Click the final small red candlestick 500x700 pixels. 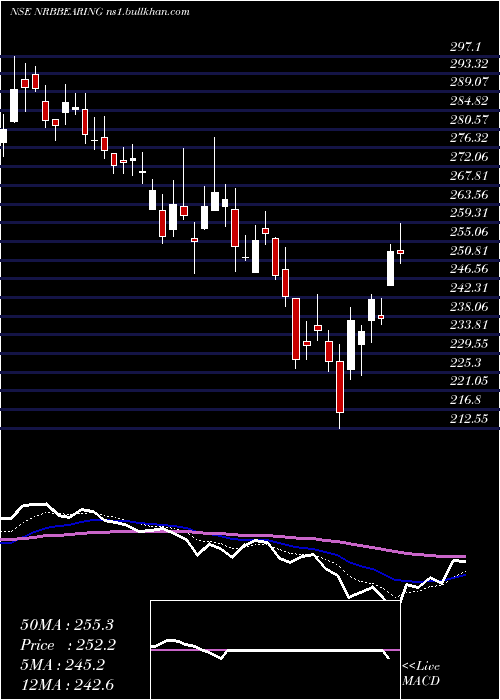click(x=400, y=252)
